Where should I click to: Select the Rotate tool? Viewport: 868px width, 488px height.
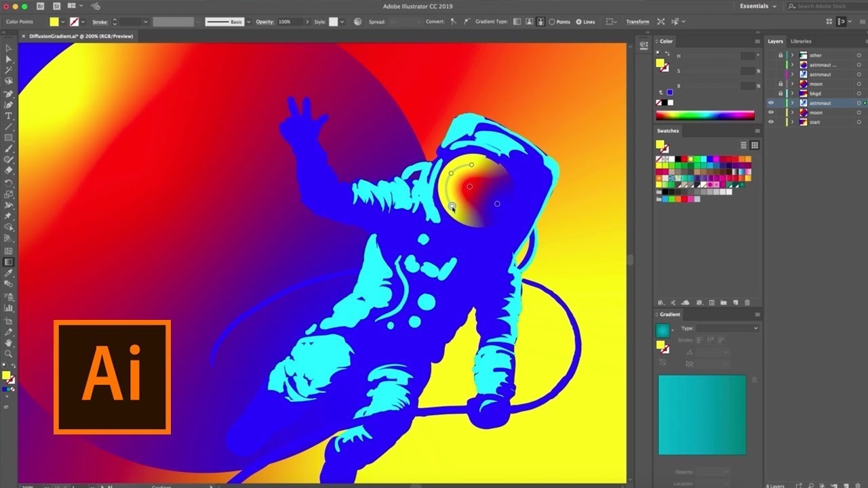8,184
